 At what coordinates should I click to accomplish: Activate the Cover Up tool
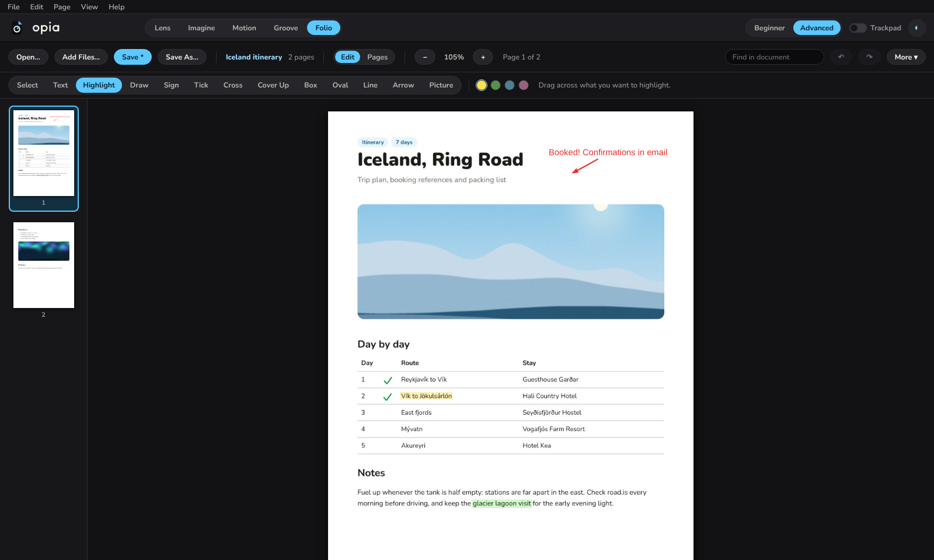[x=273, y=85]
